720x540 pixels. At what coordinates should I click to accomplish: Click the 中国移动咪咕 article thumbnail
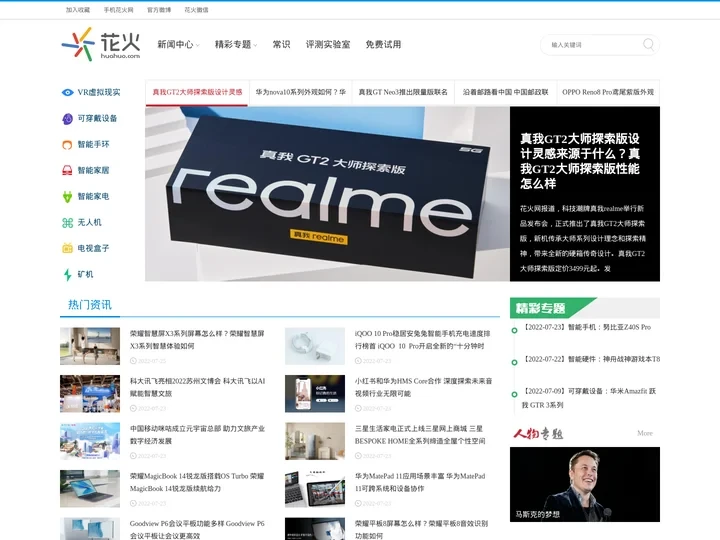(90, 441)
